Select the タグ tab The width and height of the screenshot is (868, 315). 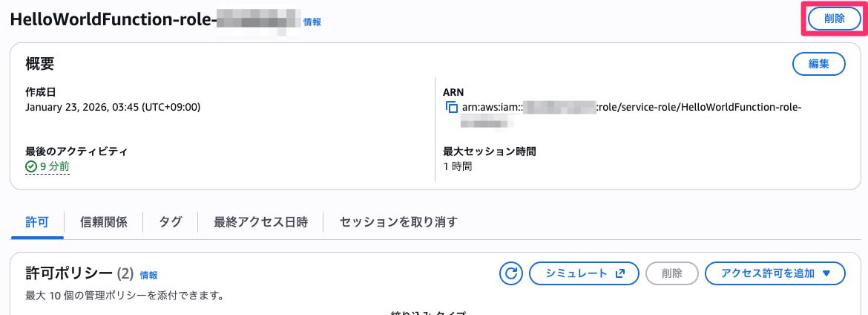171,222
